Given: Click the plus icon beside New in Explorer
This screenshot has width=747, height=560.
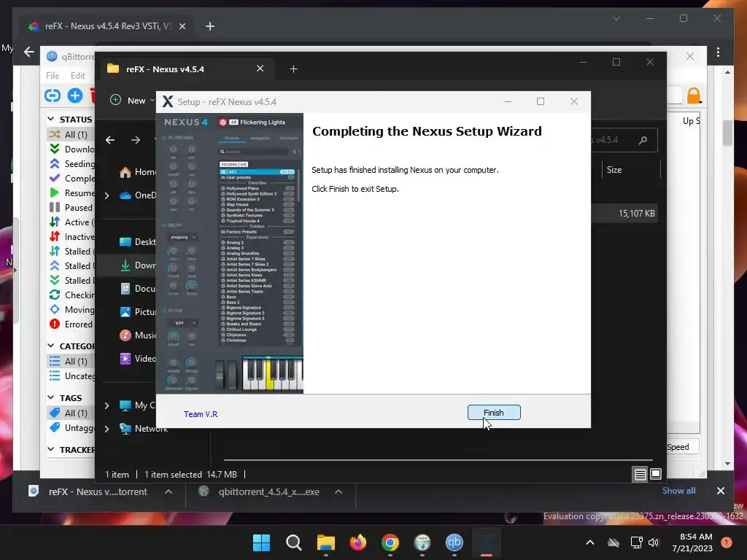Looking at the screenshot, I should point(115,100).
